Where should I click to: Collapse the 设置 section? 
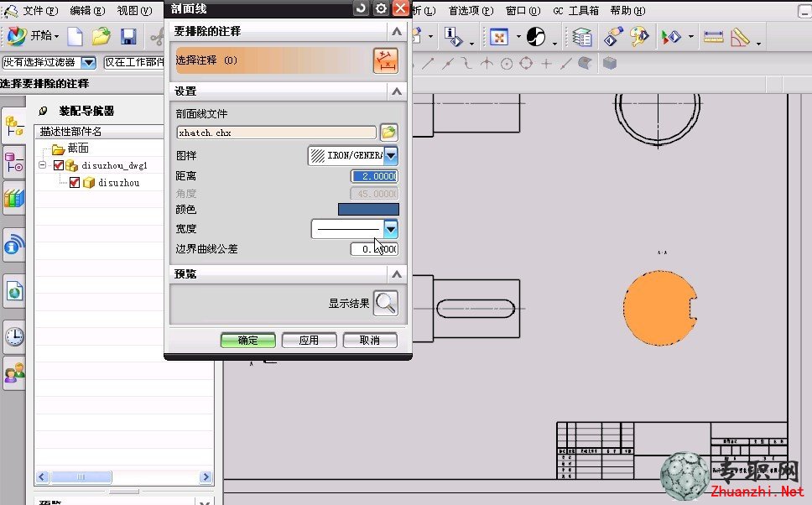[397, 91]
